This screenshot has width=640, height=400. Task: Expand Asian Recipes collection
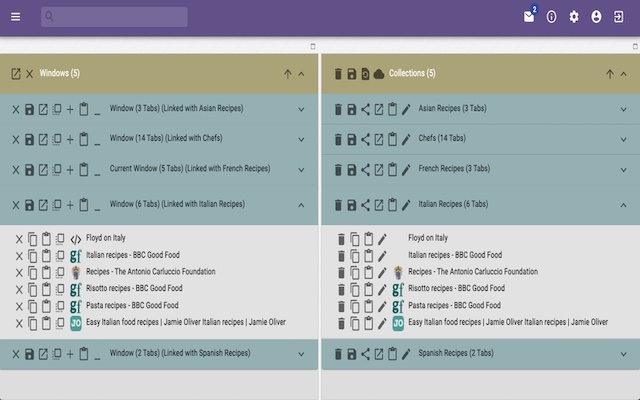coord(624,109)
